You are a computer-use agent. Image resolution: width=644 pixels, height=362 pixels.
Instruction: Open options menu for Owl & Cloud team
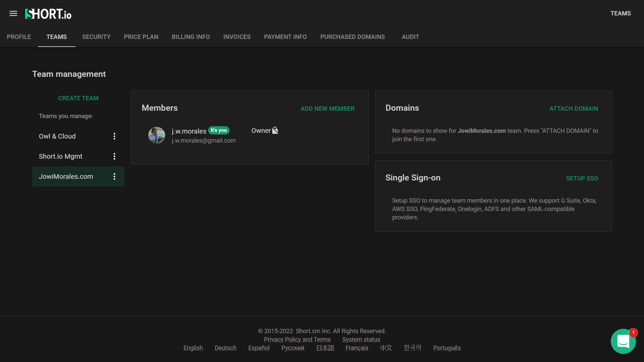coord(114,136)
